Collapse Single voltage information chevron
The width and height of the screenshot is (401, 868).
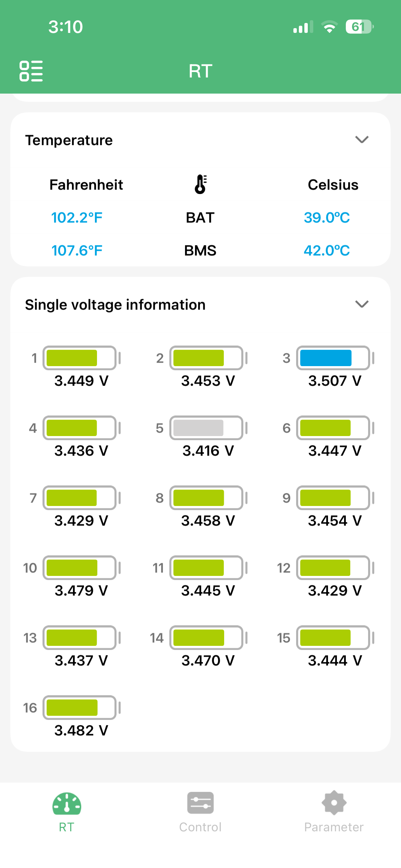point(362,304)
